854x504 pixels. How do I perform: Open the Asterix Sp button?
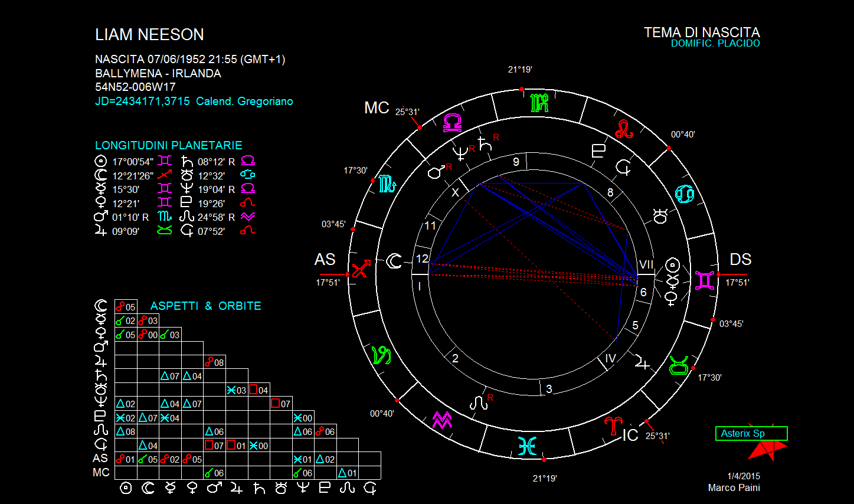751,433
